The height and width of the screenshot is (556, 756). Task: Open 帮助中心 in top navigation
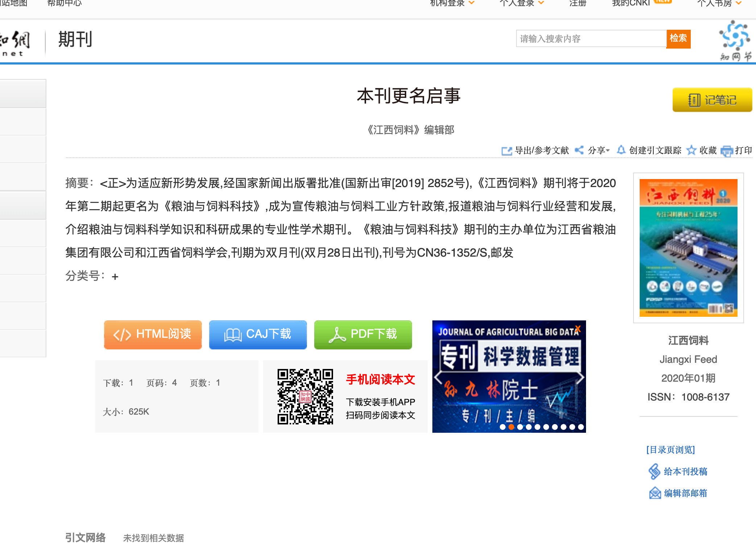65,3
